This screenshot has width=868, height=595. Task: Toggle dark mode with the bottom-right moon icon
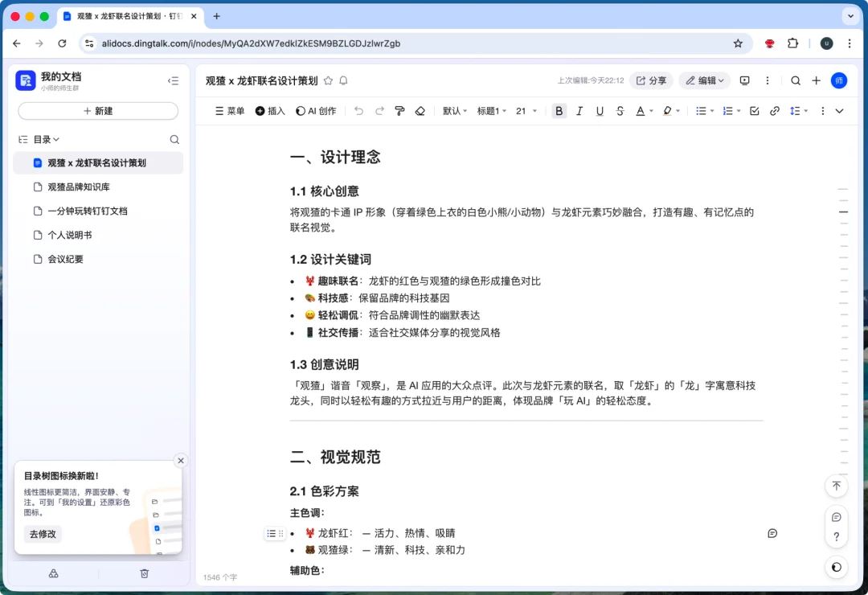(836, 567)
